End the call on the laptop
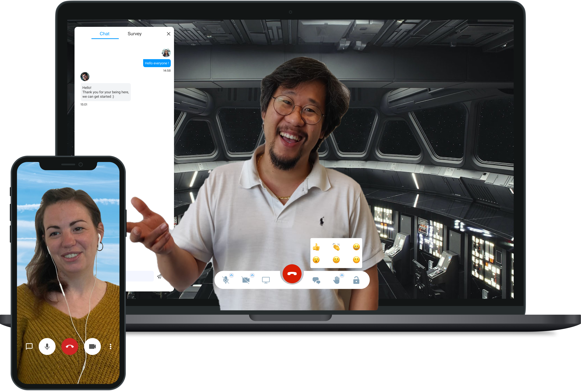 click(x=292, y=273)
